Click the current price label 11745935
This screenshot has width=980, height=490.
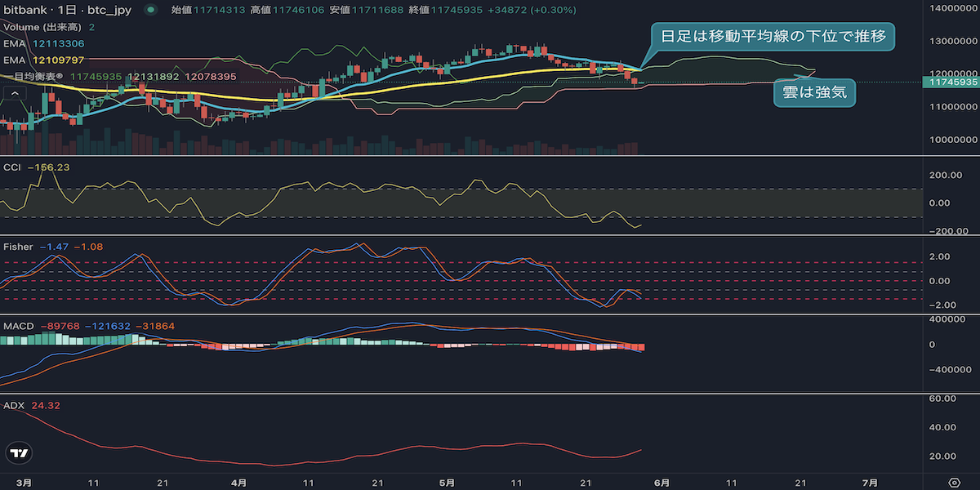click(950, 82)
